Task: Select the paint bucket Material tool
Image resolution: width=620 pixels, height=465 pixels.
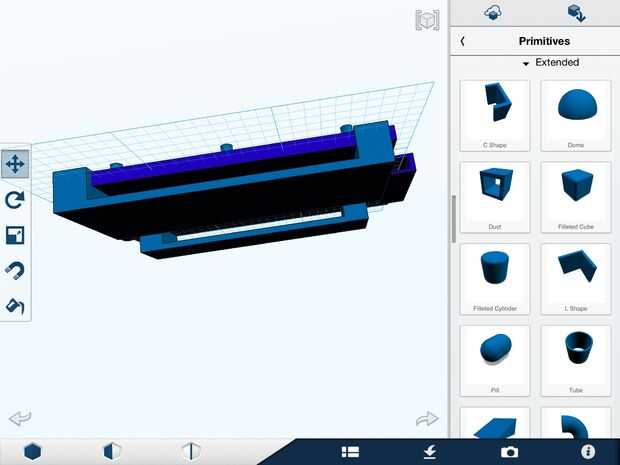Action: pos(15,306)
